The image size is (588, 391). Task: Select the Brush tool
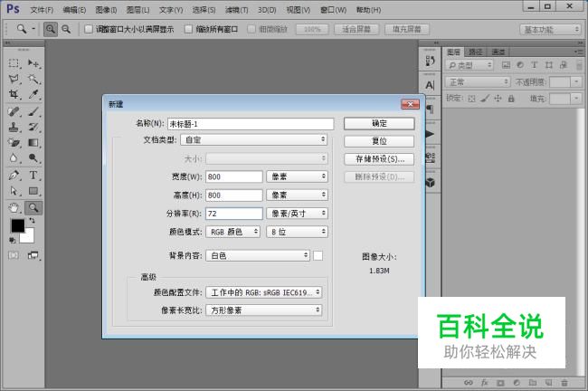click(x=33, y=111)
